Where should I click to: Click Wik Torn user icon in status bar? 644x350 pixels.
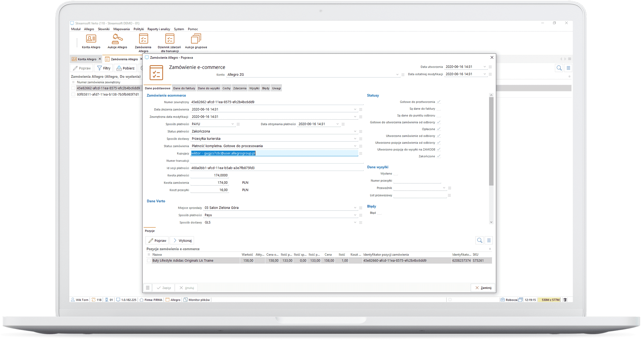(73, 300)
